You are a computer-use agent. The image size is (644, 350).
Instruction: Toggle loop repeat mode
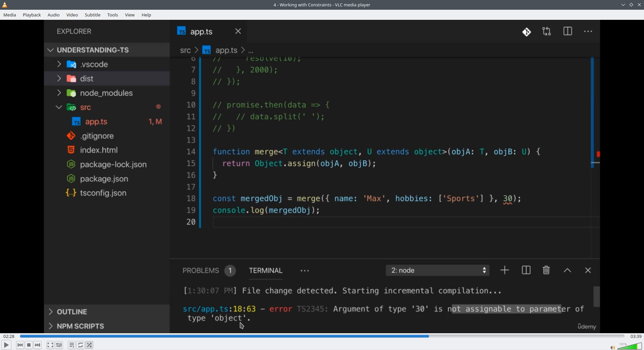(80, 345)
